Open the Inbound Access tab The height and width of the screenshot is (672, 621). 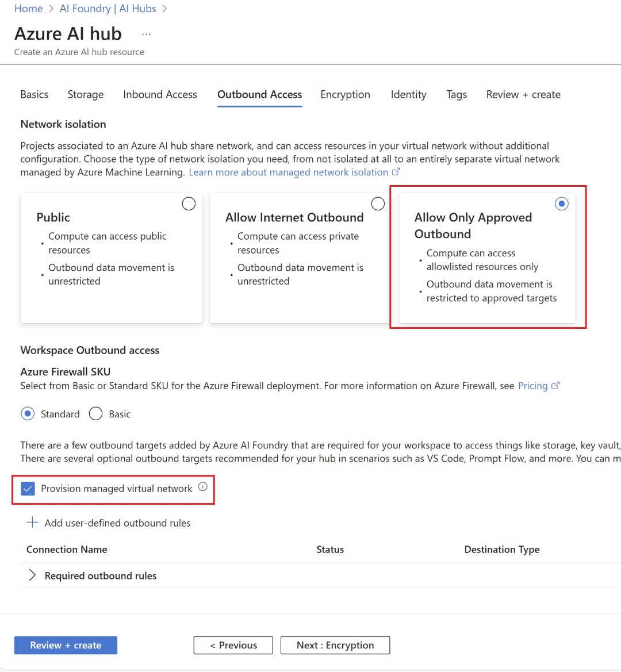pyautogui.click(x=160, y=94)
